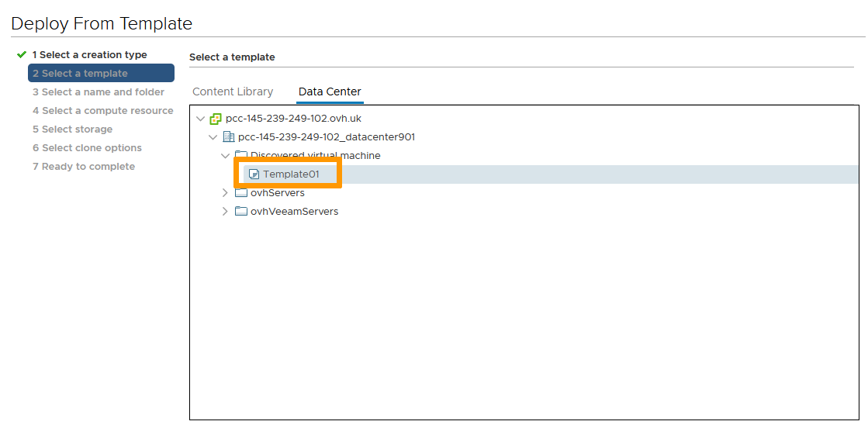Click the Discovered virtual machine folder icon
Screen dimensions: 868x442
coord(240,156)
